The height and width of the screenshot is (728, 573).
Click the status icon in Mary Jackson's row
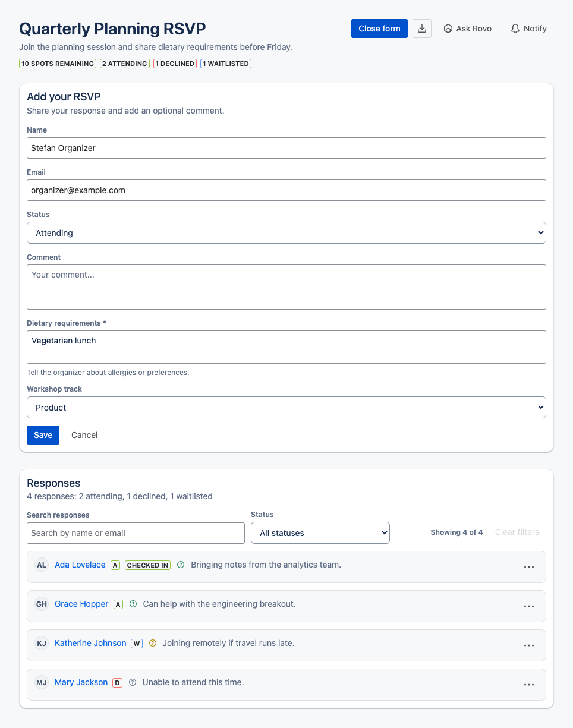coord(133,682)
